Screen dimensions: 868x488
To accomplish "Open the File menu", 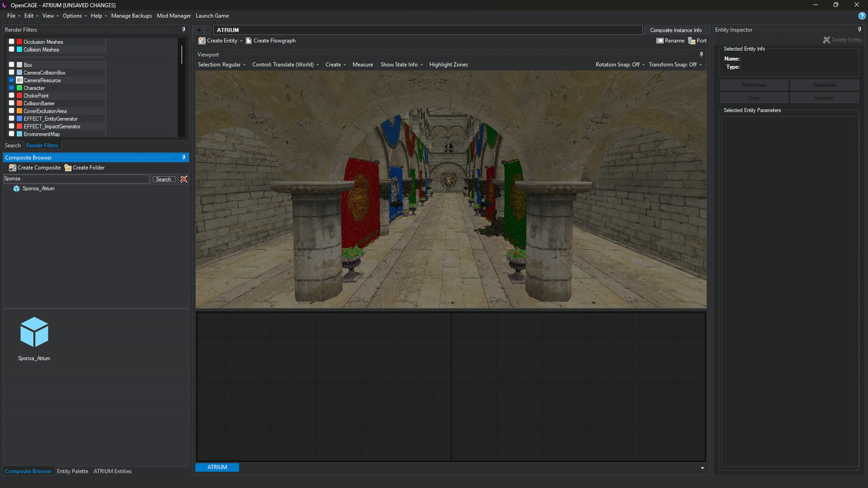I will tap(13, 16).
